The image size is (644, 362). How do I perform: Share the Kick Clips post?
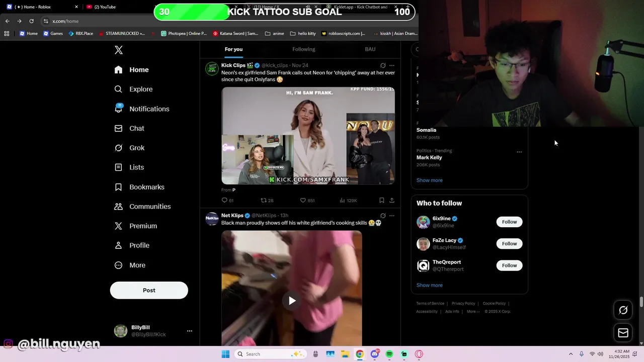(392, 200)
